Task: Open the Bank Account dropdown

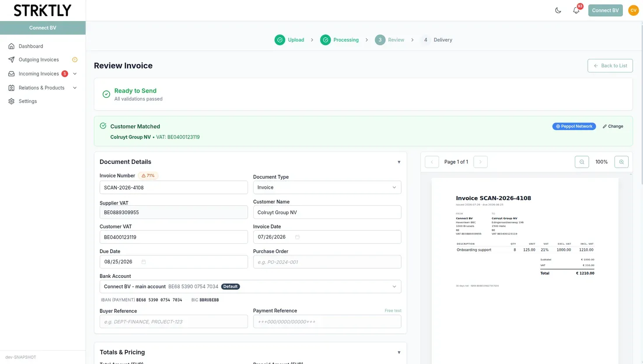Action: [x=250, y=287]
